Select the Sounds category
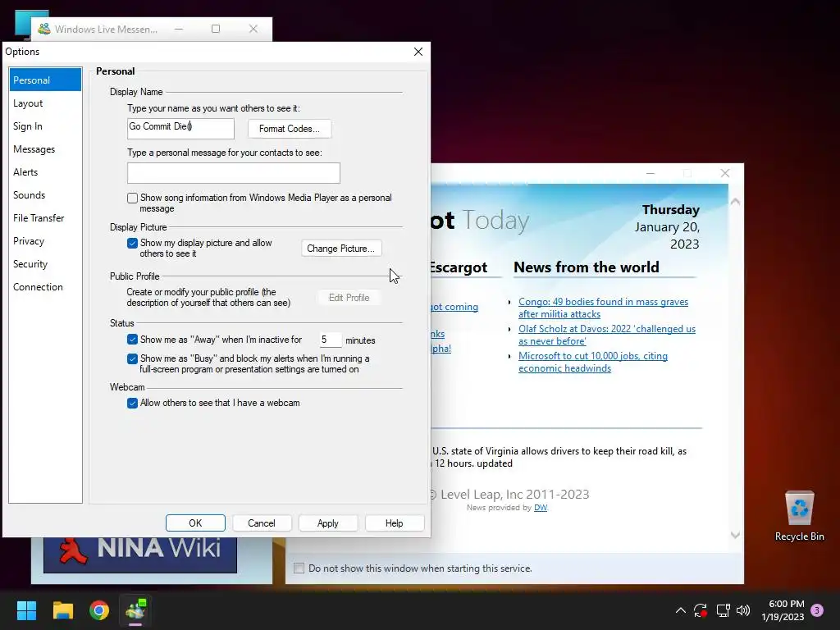 [x=46, y=195]
